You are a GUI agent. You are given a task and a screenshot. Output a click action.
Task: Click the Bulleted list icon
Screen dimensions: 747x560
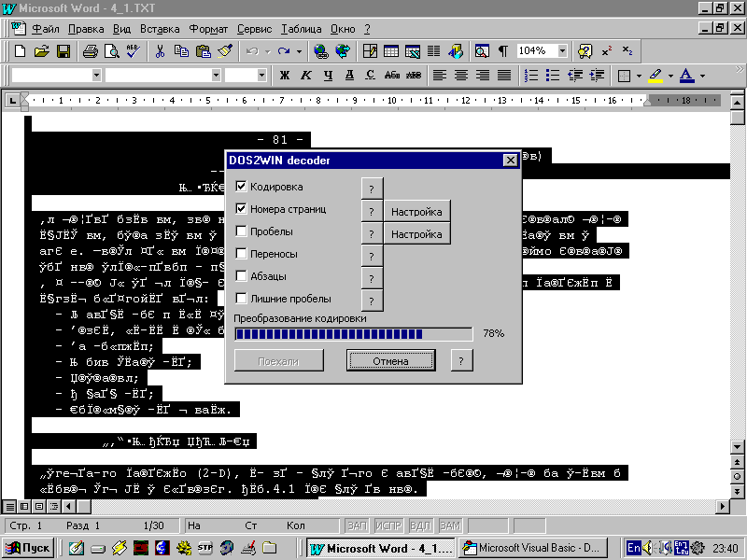553,76
